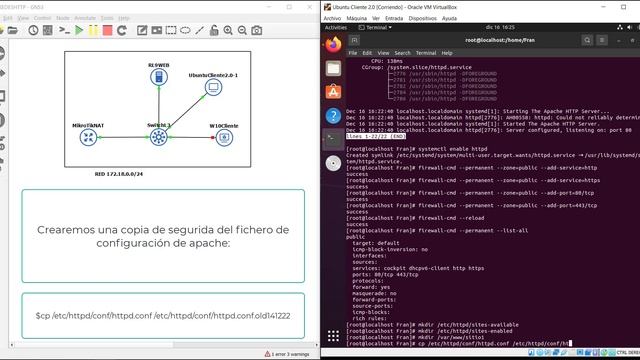Click the Terminal icon in the dock

point(333,140)
